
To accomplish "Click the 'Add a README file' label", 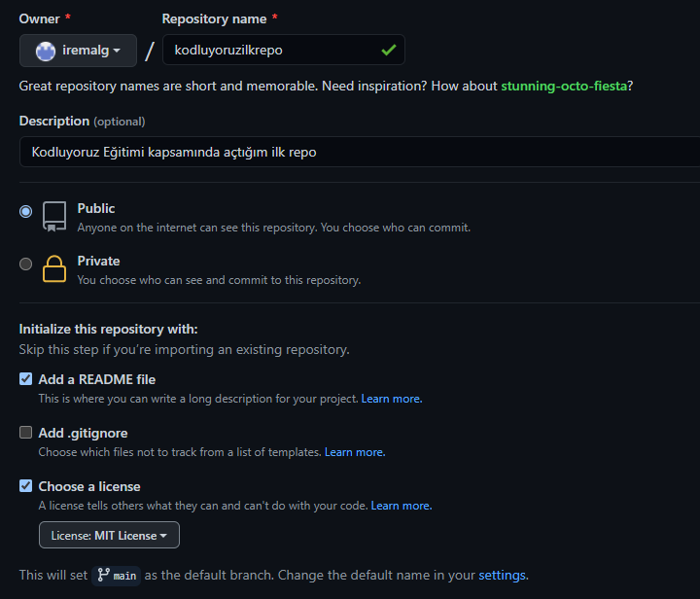I will coord(97,379).
